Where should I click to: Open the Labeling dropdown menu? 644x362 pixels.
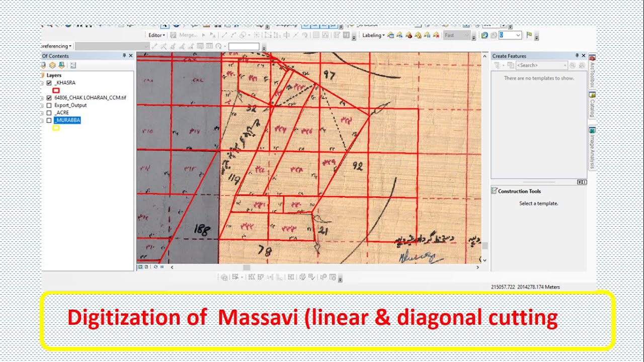(x=373, y=35)
